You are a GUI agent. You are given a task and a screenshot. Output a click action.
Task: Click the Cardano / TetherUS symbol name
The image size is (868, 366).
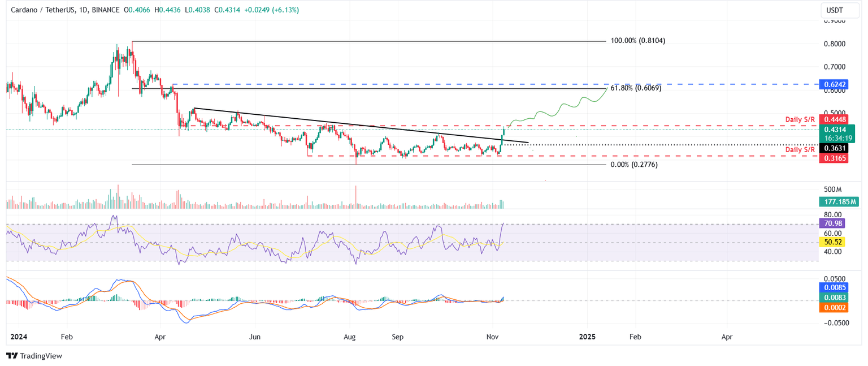42,10
